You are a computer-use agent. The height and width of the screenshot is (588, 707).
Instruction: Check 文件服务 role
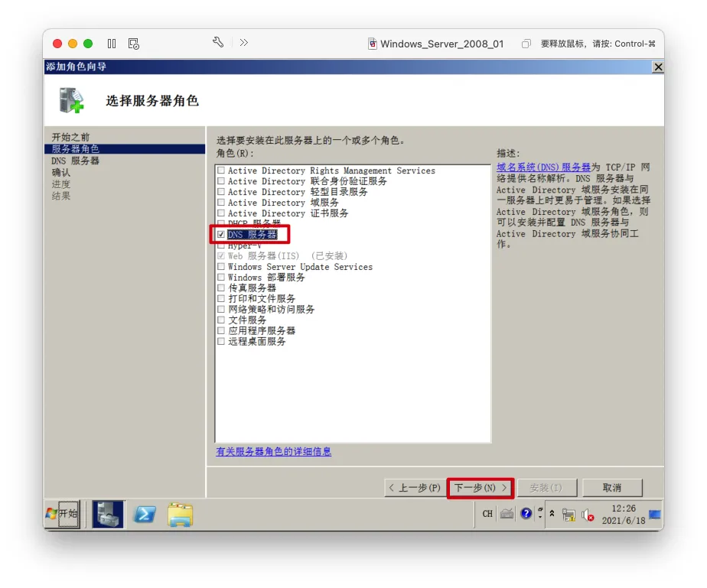pos(221,320)
